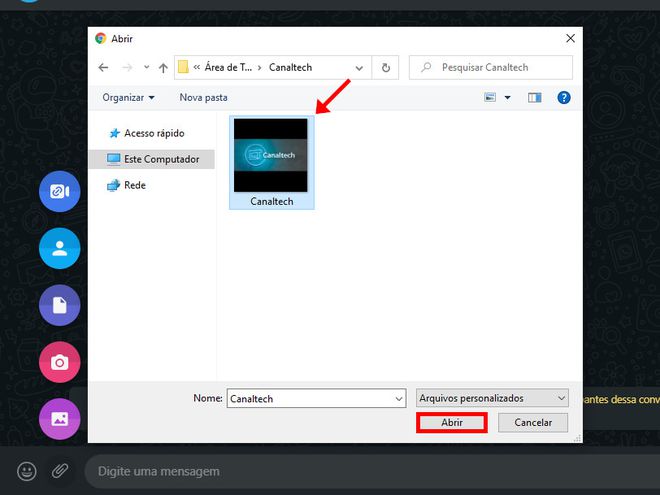Select Acesso rápido in the sidebar
Screen dimensions: 660x495
coord(154,133)
